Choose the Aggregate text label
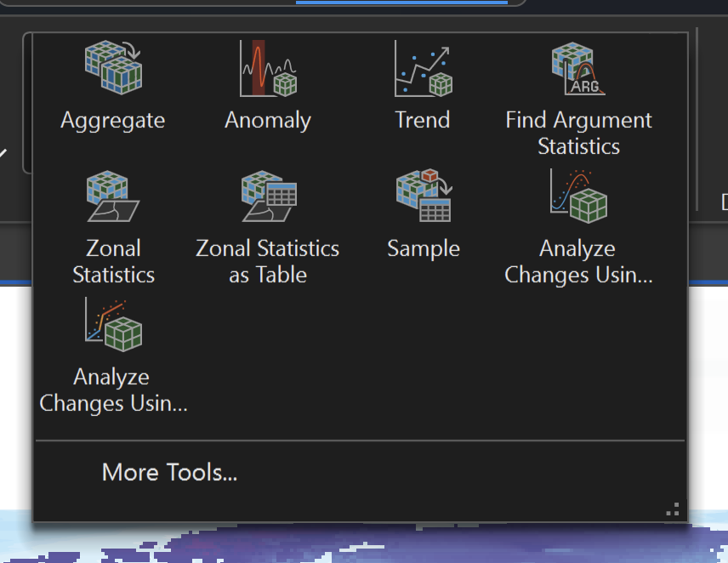 point(113,121)
